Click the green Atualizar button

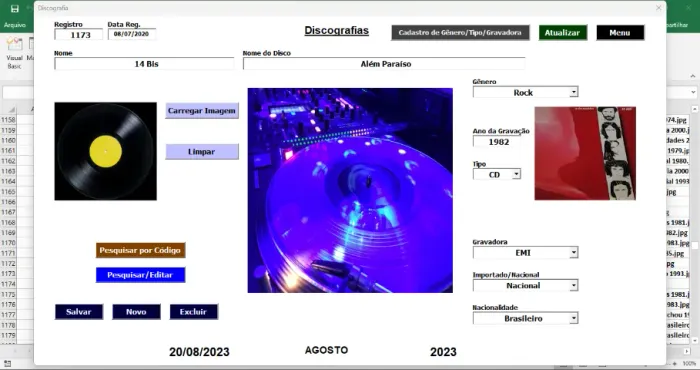pos(562,33)
